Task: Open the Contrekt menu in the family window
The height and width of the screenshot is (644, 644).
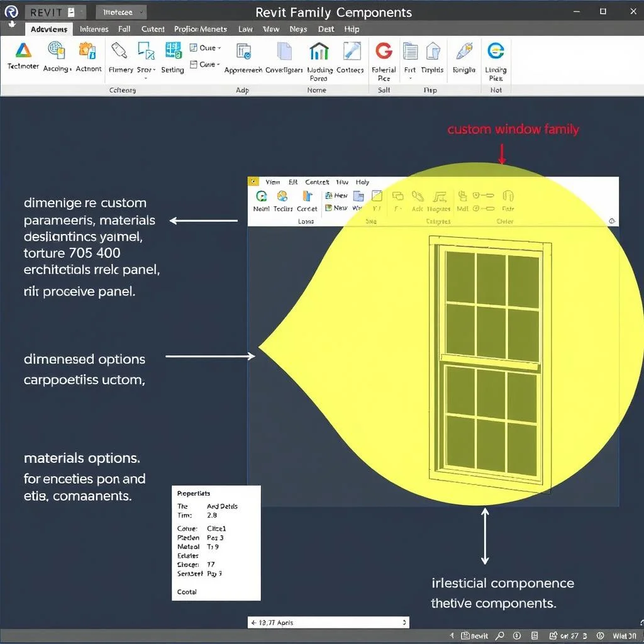Action: [x=317, y=182]
